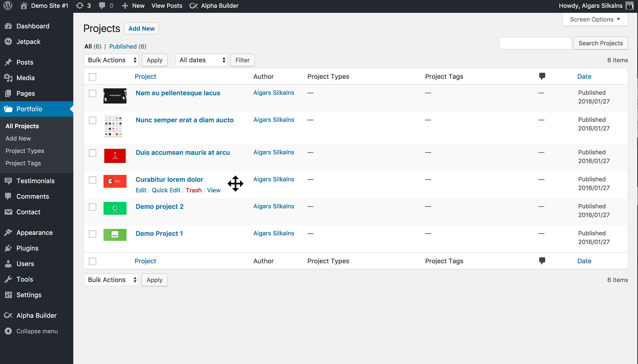638x364 pixels.
Task: Click Trash link on Curabitur lorem dolor
Action: coord(193,190)
